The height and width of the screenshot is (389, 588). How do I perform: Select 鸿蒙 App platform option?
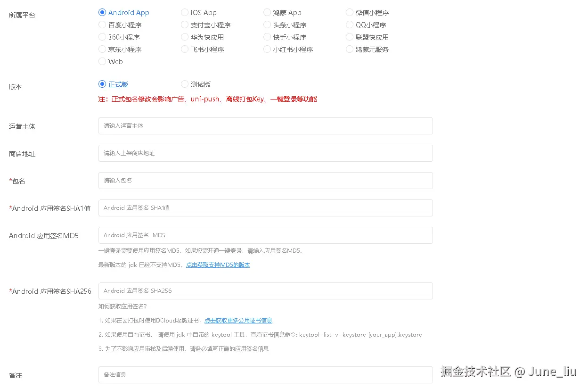point(267,13)
